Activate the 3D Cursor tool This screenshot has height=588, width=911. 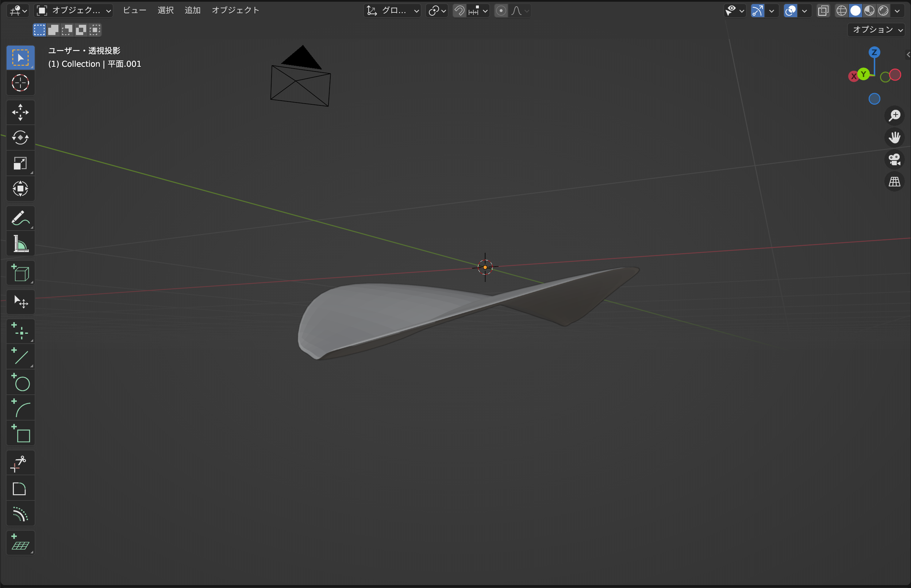(20, 83)
